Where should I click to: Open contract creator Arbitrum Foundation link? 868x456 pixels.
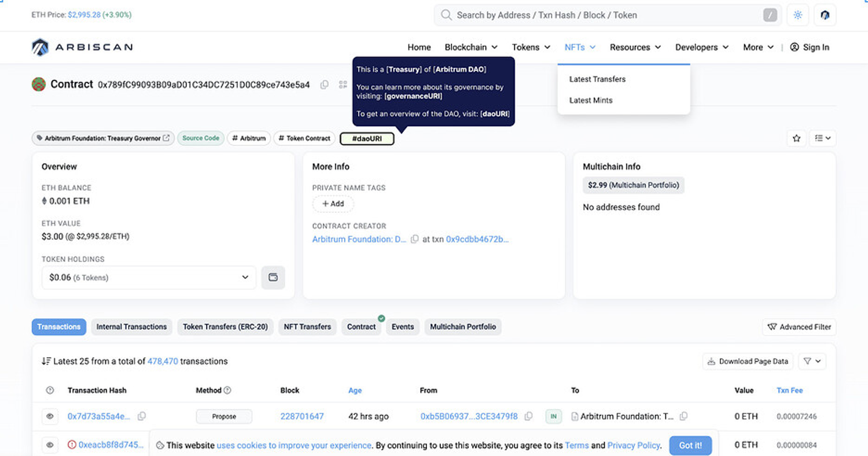(x=359, y=239)
